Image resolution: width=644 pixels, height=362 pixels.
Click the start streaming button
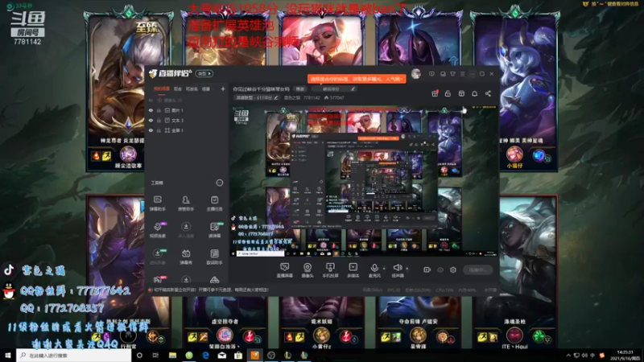point(478,269)
